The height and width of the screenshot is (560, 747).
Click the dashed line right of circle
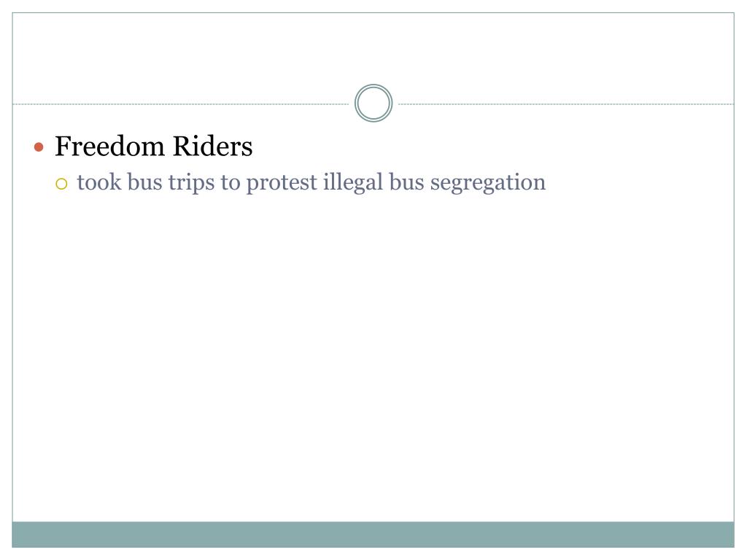click(x=566, y=104)
